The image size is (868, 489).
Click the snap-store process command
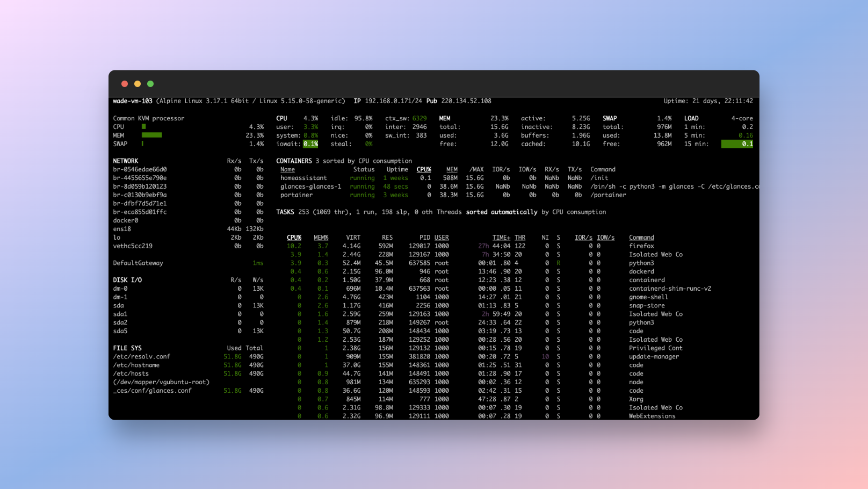point(647,306)
